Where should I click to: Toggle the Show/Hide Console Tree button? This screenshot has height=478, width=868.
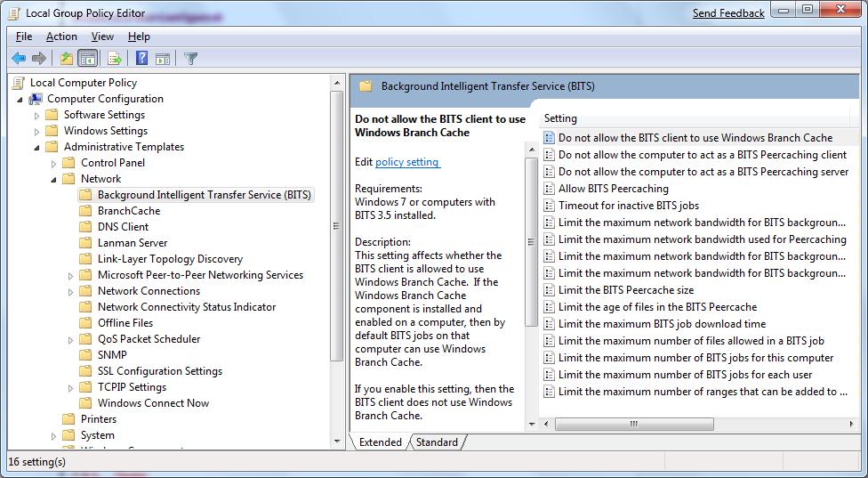(87, 58)
